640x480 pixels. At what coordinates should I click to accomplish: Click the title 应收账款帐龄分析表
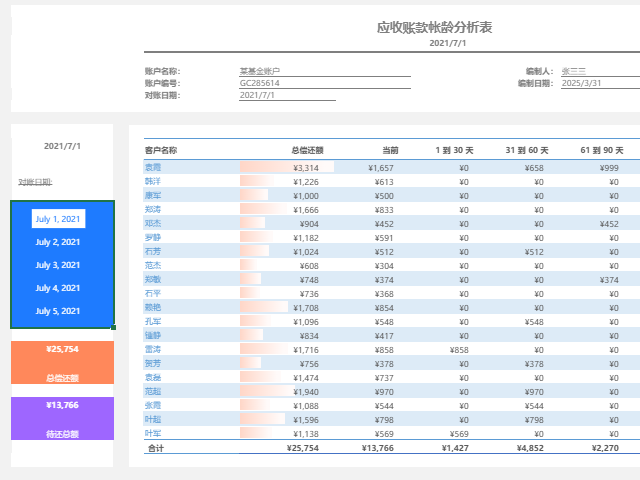(434, 27)
